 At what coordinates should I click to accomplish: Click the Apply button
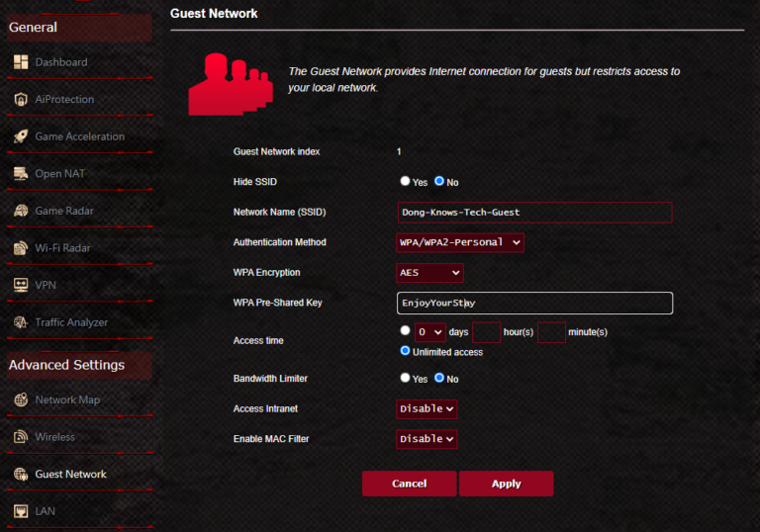point(506,484)
